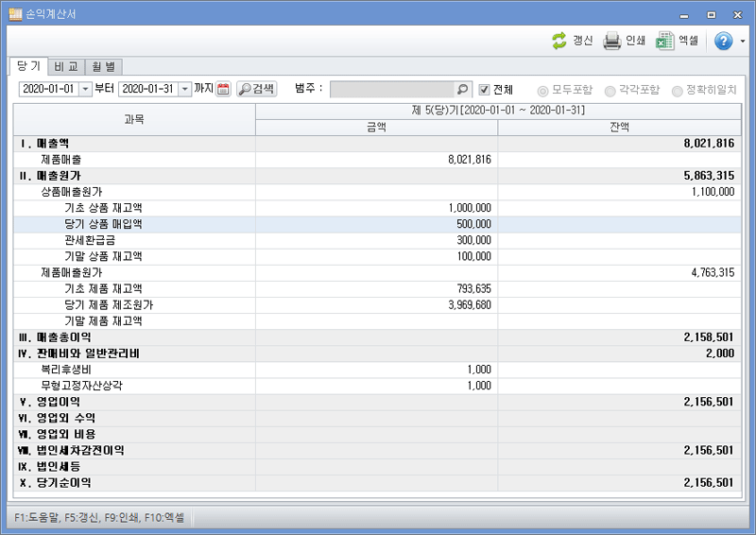Click the magnifier icon in 범주 field
Viewport: 756px width, 535px height.
tap(462, 89)
